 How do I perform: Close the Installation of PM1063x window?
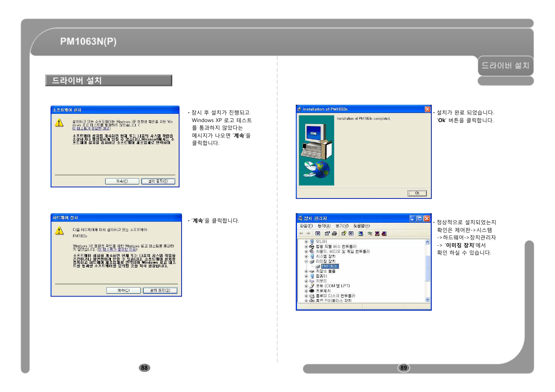pyautogui.click(x=427, y=109)
